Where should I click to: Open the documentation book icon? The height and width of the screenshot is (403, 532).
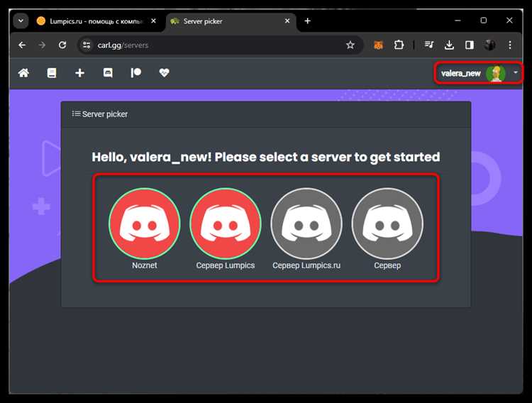[x=52, y=72]
